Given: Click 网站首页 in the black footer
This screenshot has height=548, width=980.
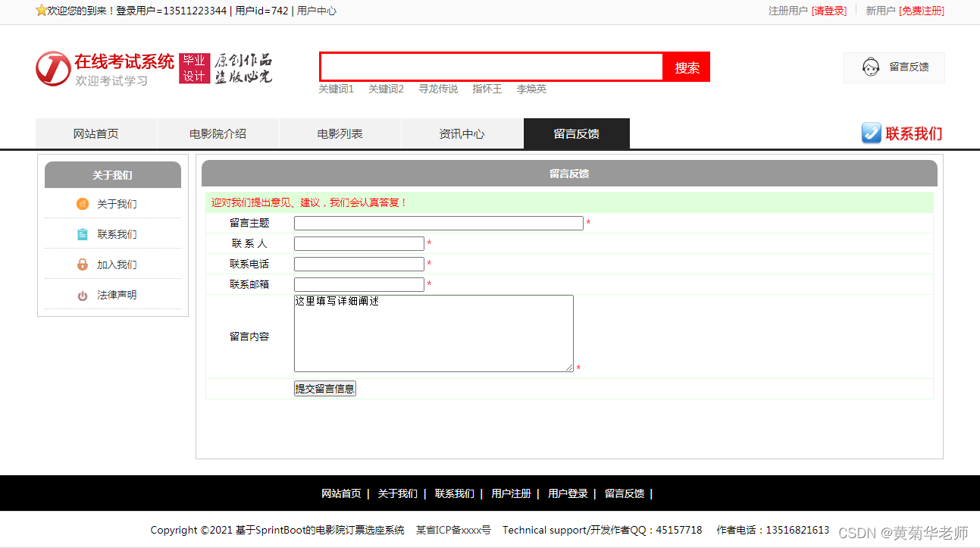Looking at the screenshot, I should coord(341,493).
